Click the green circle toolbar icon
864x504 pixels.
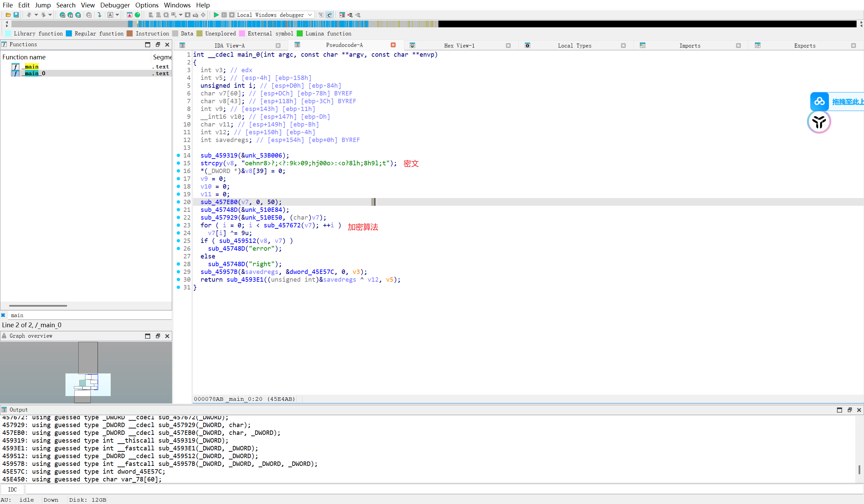pyautogui.click(x=137, y=15)
